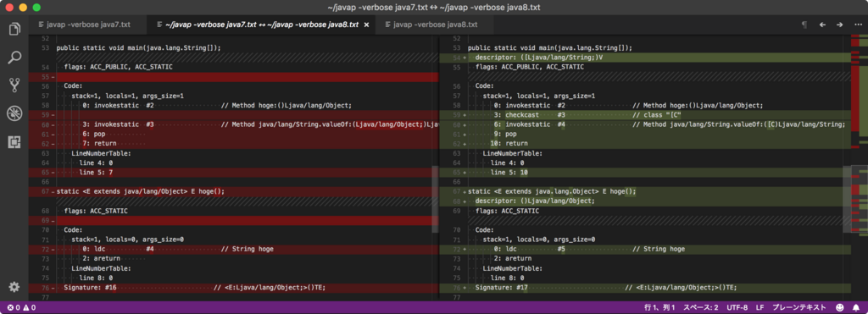Change indentation via スペース: 2

(x=701, y=307)
